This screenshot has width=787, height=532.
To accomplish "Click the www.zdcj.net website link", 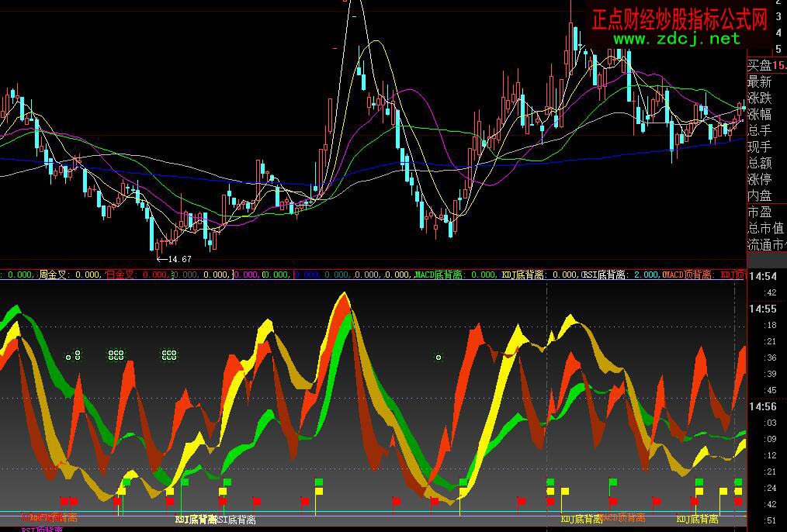I will (677, 39).
